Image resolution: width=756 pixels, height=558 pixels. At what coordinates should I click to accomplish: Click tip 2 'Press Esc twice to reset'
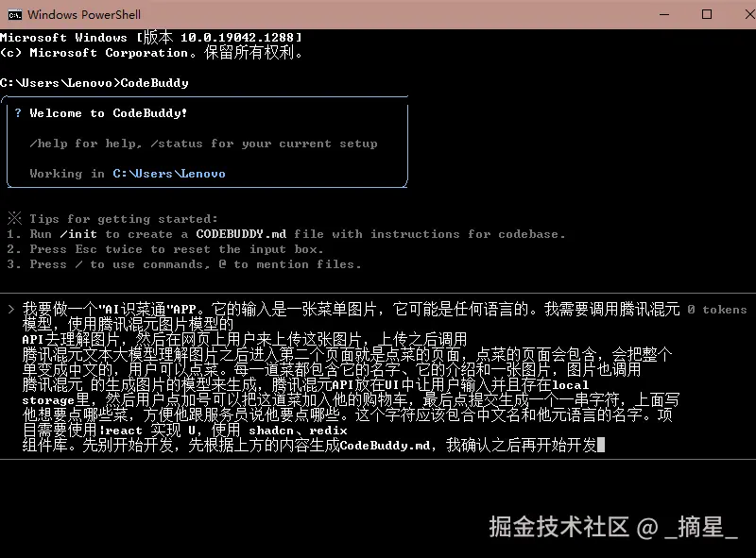click(164, 249)
